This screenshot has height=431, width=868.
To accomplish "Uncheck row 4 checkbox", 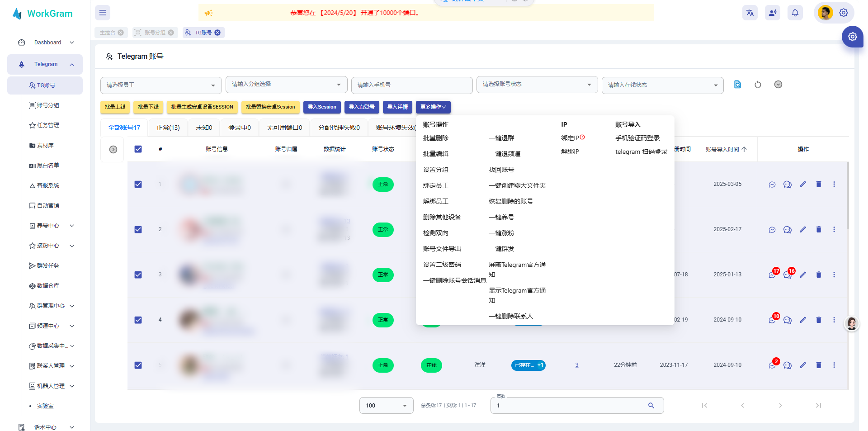I will (x=138, y=320).
